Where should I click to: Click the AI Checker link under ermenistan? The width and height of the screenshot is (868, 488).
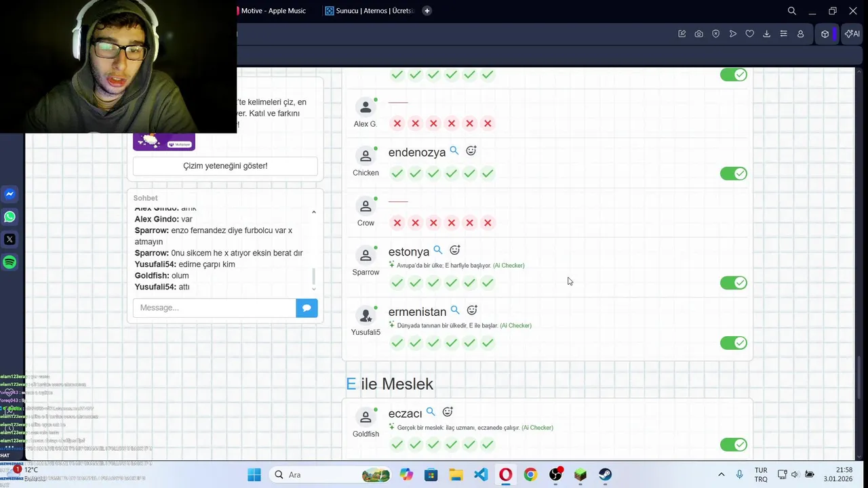[515, 326]
